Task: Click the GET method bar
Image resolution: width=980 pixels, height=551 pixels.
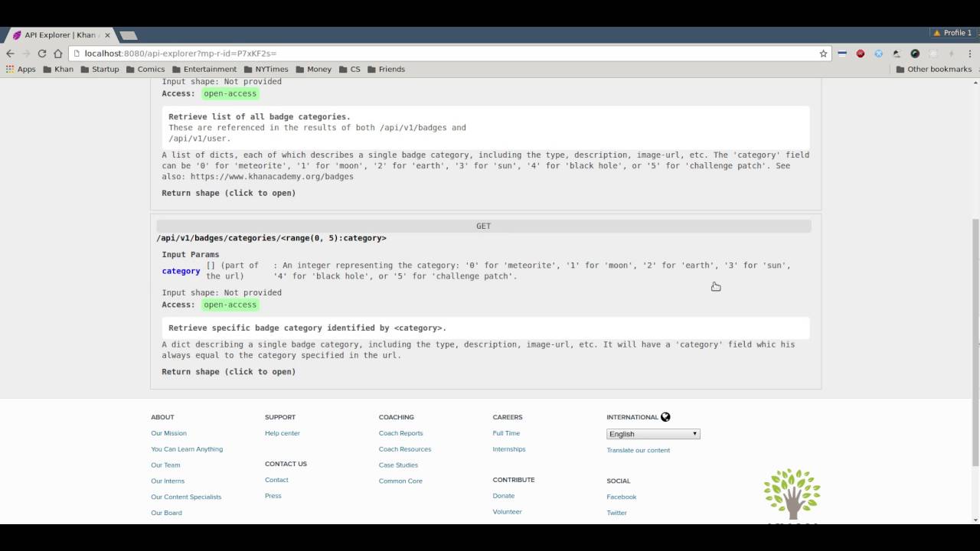Action: pos(484,227)
